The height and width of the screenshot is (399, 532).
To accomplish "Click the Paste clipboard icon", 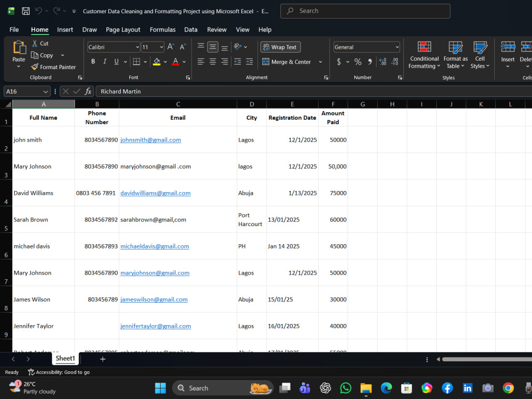I will click(x=19, y=47).
